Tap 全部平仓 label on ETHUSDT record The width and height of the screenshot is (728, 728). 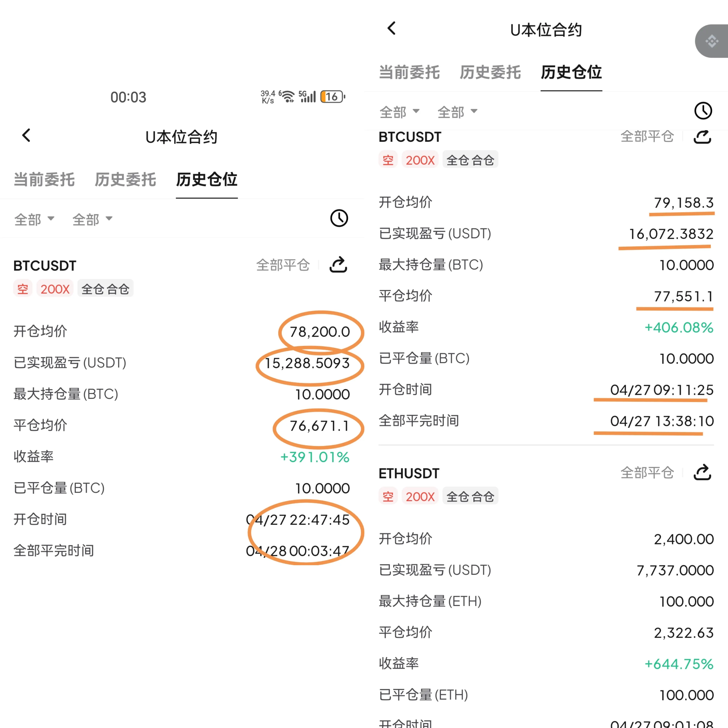pyautogui.click(x=647, y=473)
